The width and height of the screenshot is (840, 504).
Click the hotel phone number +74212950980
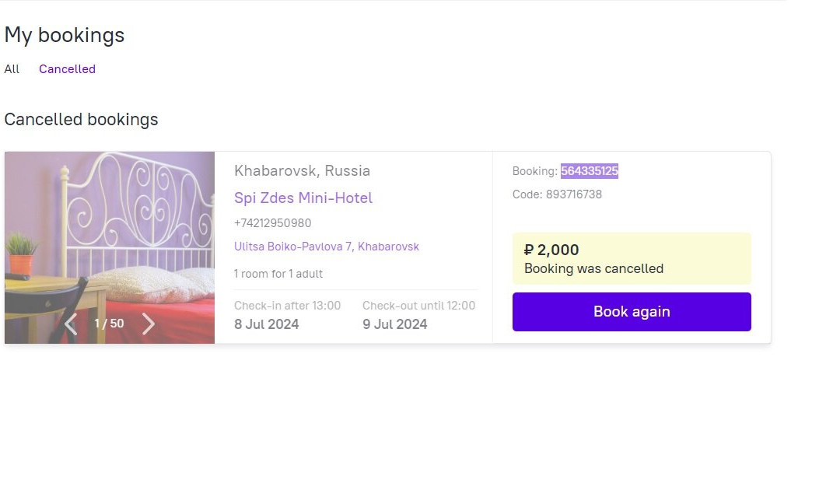(273, 223)
